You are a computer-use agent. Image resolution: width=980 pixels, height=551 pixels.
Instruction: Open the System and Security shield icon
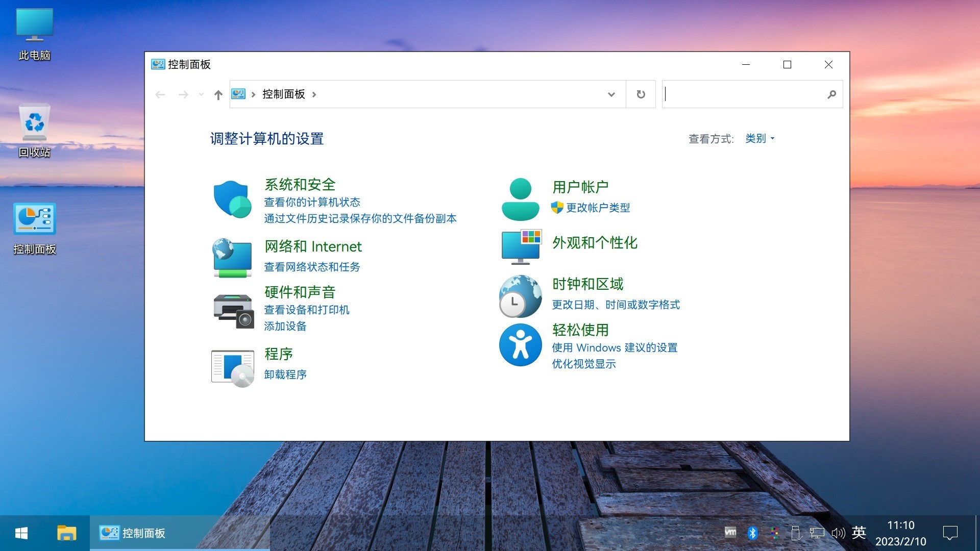click(232, 199)
